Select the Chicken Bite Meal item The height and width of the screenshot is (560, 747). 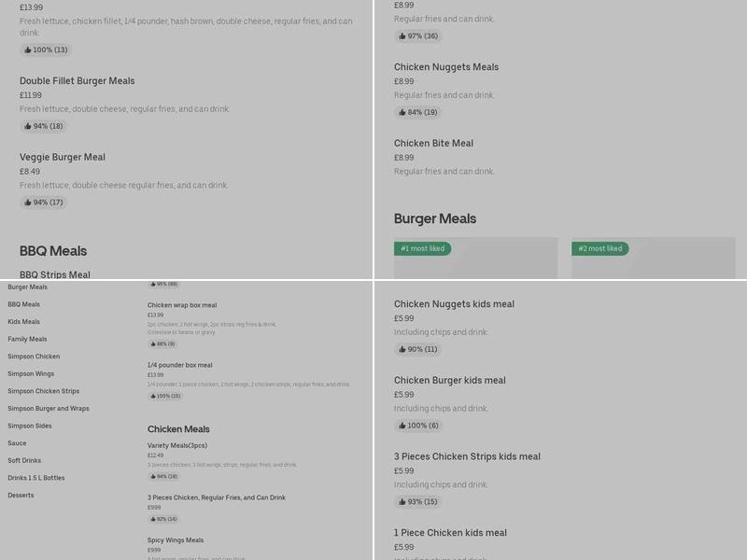[x=433, y=144]
